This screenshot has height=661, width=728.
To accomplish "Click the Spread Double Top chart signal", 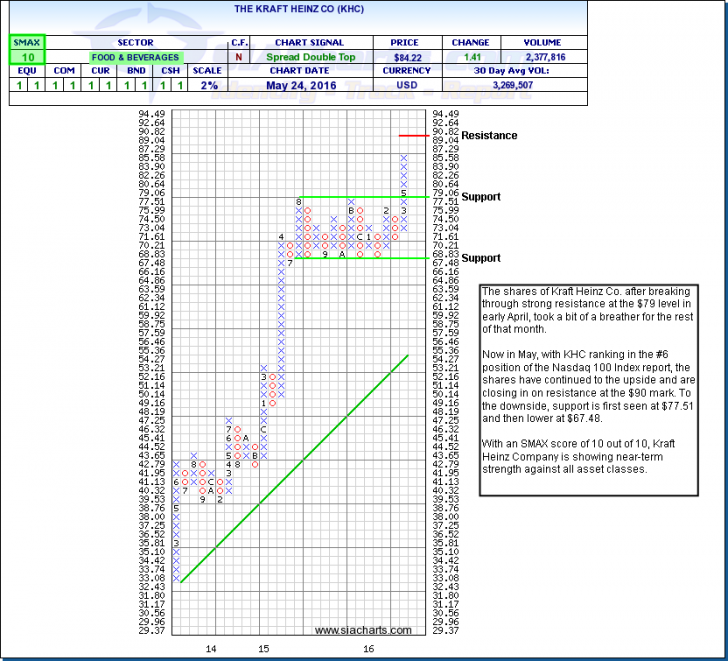I will click(309, 58).
